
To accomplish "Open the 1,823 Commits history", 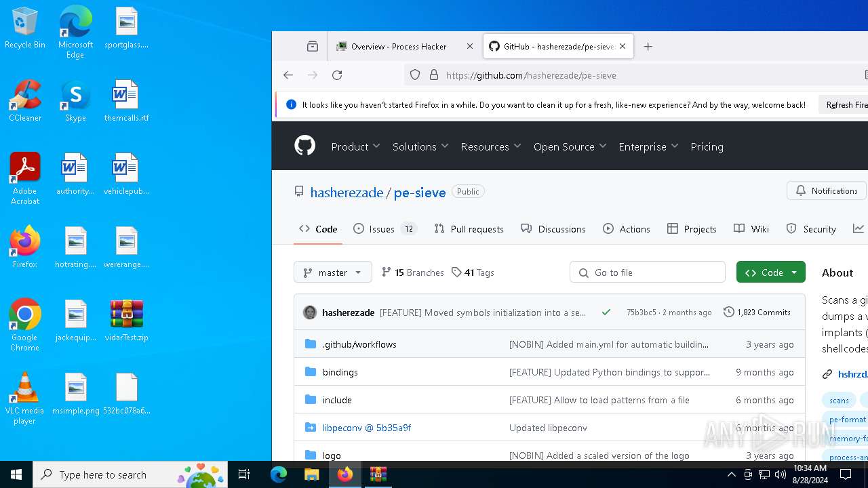I will click(x=757, y=312).
